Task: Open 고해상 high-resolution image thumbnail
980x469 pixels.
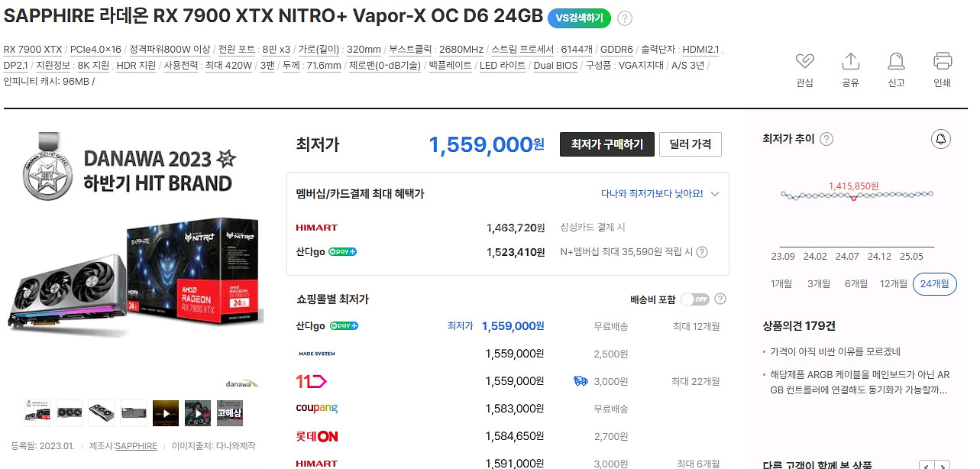Action: click(230, 413)
